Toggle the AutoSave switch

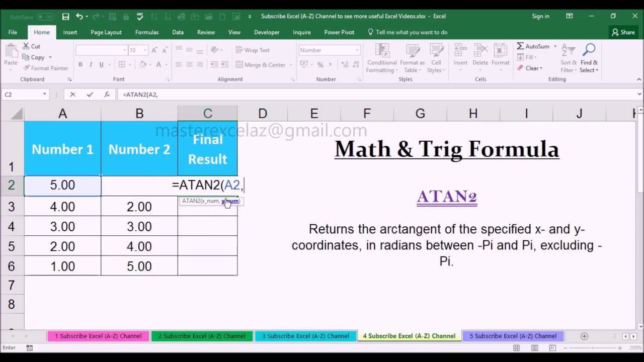click(x=46, y=17)
